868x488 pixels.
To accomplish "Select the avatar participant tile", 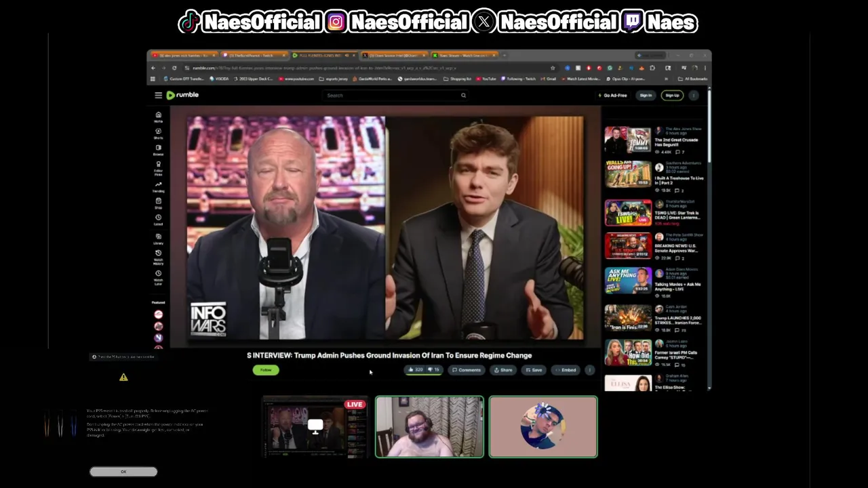I will click(x=543, y=427).
